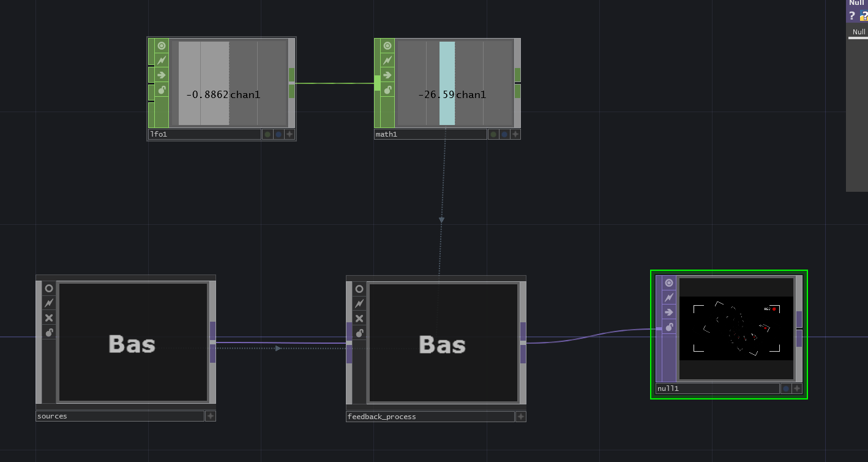Click the lightning flag icon on math1
Viewport: 868px width, 462px height.
pyautogui.click(x=387, y=60)
